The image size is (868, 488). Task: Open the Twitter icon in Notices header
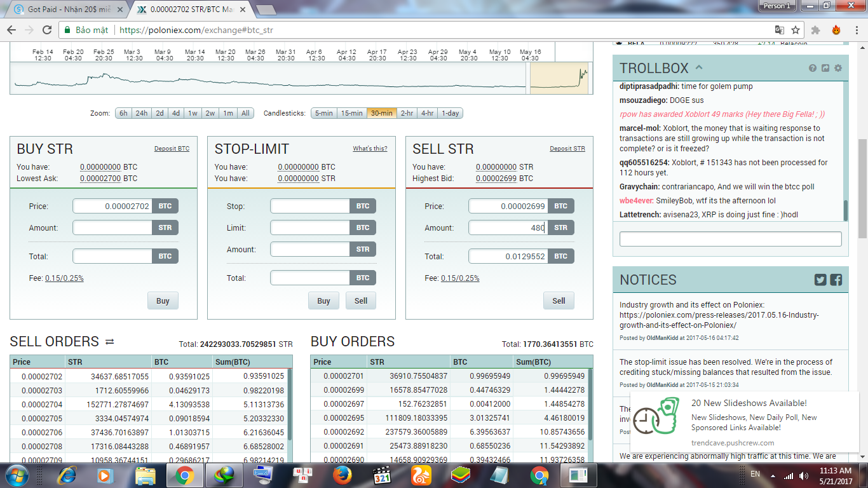coord(820,280)
